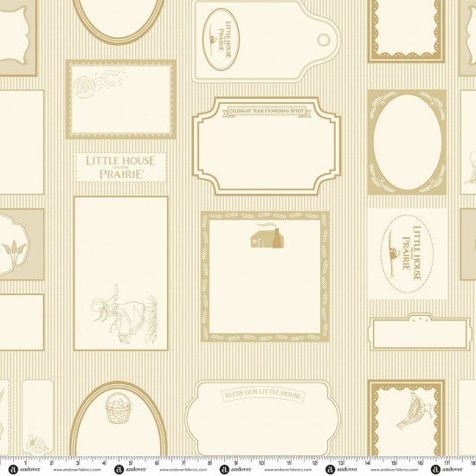Click the cabin with smoking chimney illustration
The height and width of the screenshot is (476, 476).
pos(267,236)
